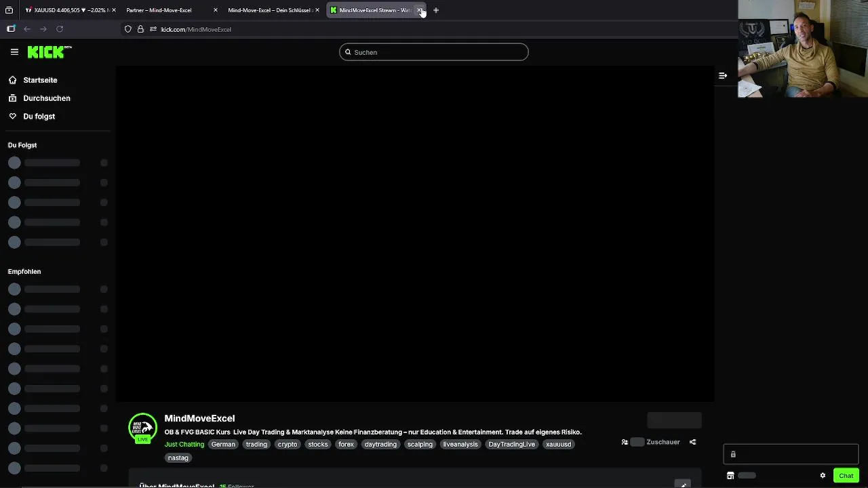Click the forex tag
Screen dimensions: 868x488
click(x=346, y=445)
